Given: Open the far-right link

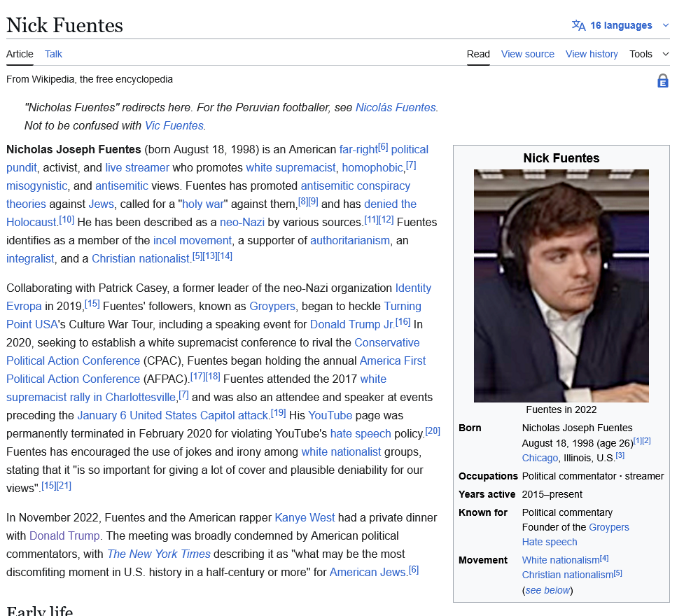Looking at the screenshot, I should [358, 150].
